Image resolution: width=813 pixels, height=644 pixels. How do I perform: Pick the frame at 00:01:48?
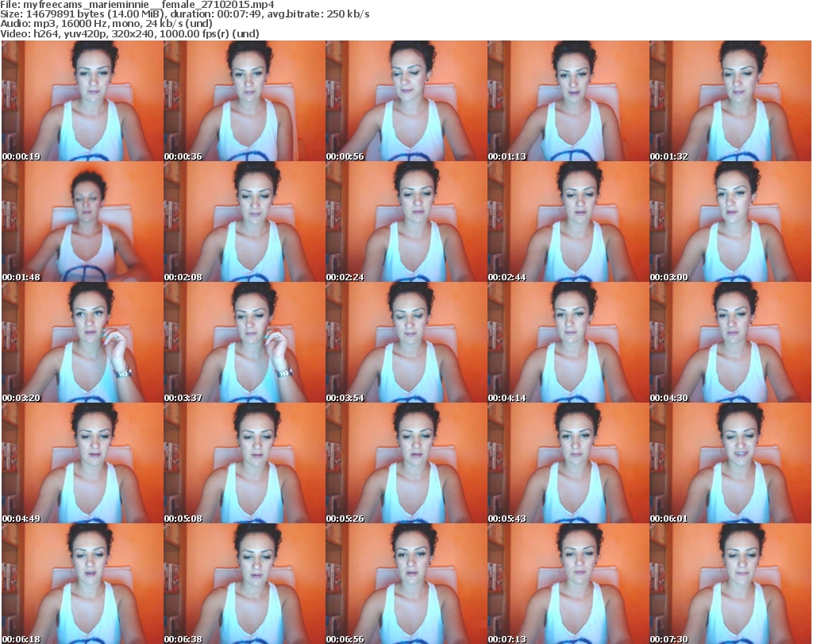83,222
